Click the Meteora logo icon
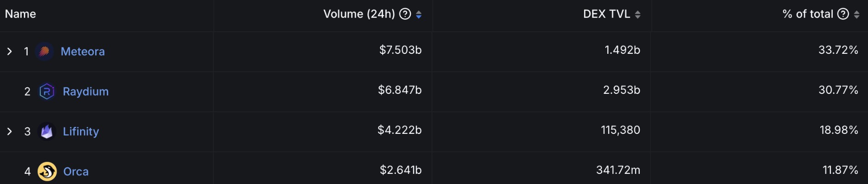Viewport: 868px width, 184px height. 45,51
